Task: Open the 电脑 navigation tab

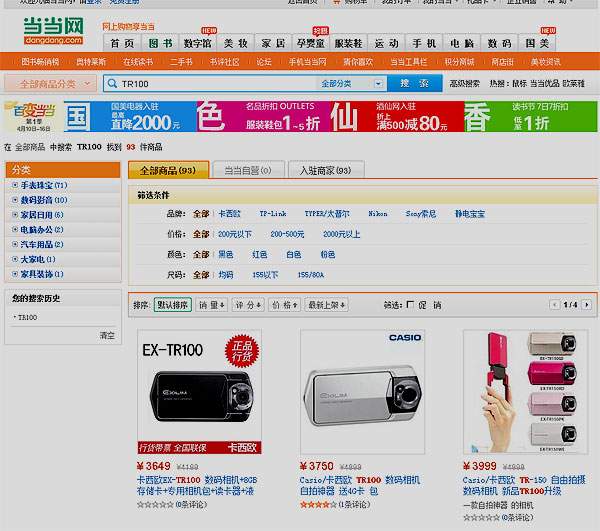Action: pos(462,43)
